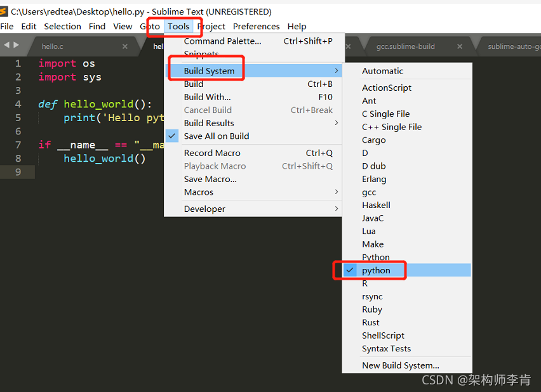Select Automatic build system
This screenshot has width=541, height=392.
(407, 71)
